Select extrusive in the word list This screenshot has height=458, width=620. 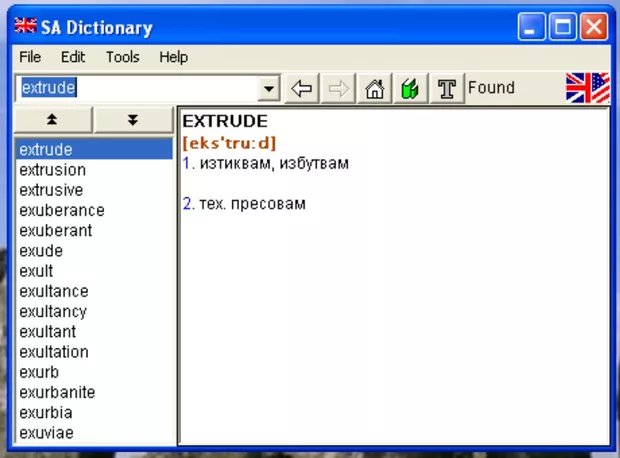click(x=94, y=190)
